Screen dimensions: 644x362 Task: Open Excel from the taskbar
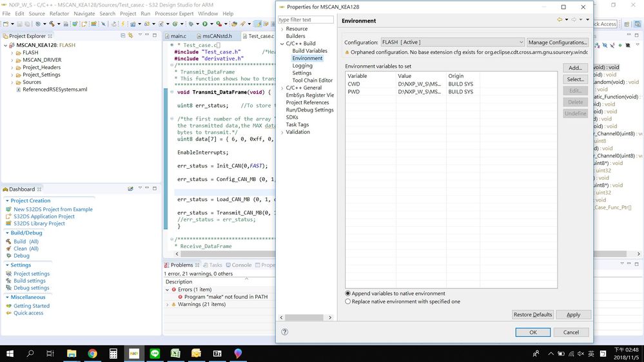pos(175,354)
